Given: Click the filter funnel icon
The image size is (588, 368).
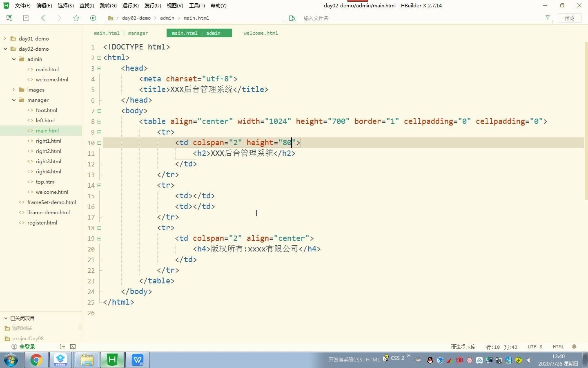Looking at the screenshot, I should (548, 18).
